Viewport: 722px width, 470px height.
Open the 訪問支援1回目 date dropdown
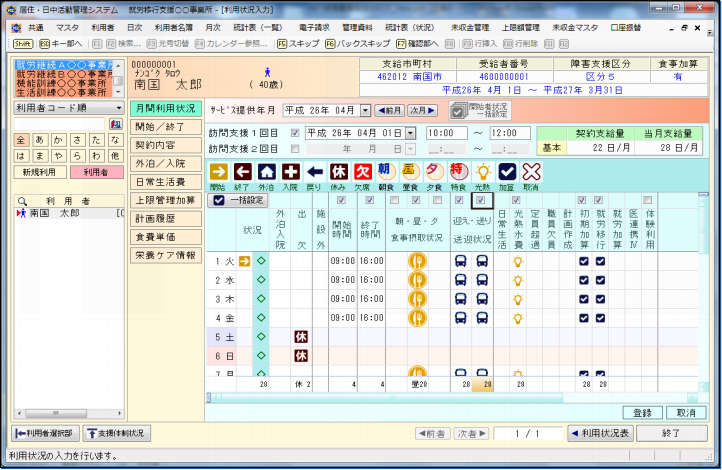point(410,133)
